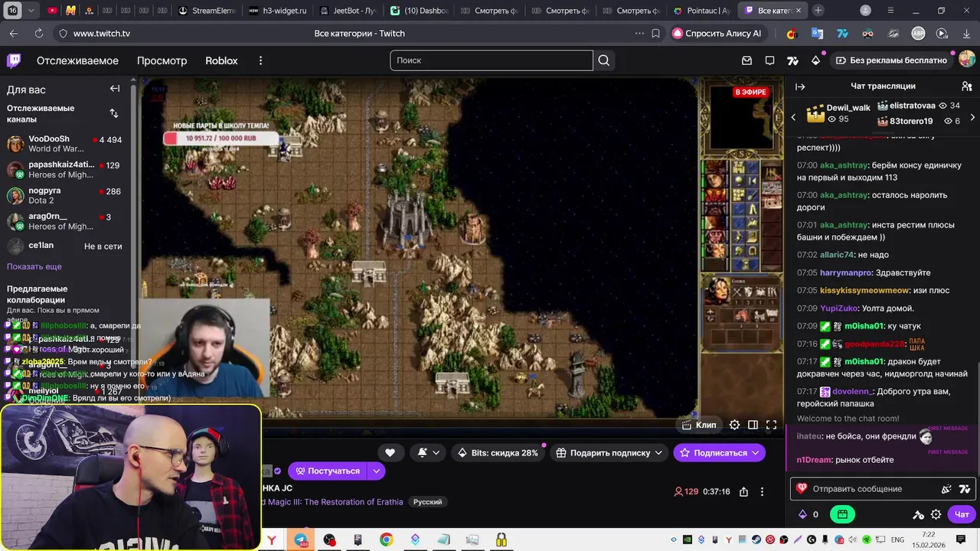The image size is (980, 551).
Task: Open the Просмотр nav item
Action: (x=162, y=60)
